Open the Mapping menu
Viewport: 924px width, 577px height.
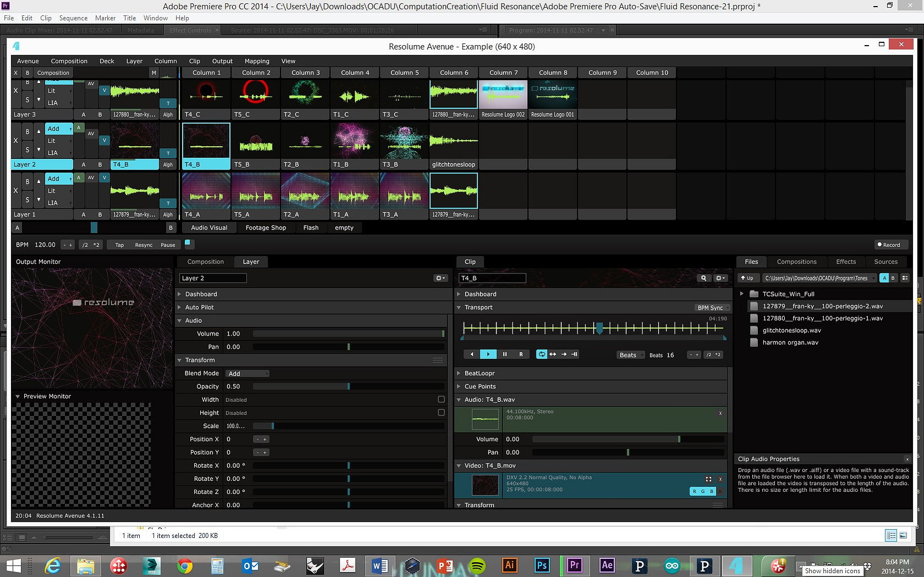click(x=257, y=61)
